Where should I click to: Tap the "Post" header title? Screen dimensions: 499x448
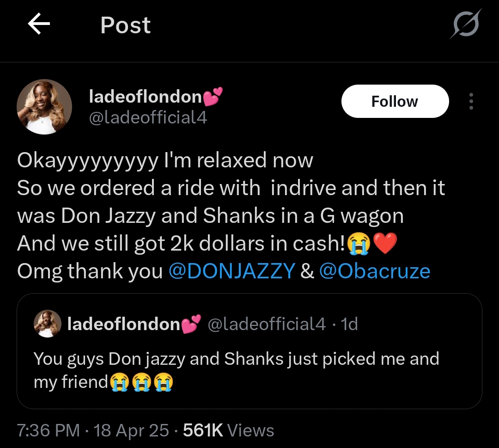[x=125, y=25]
